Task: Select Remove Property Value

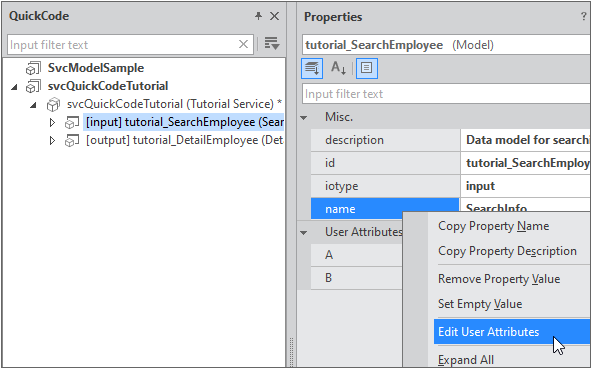Action: pos(499,279)
